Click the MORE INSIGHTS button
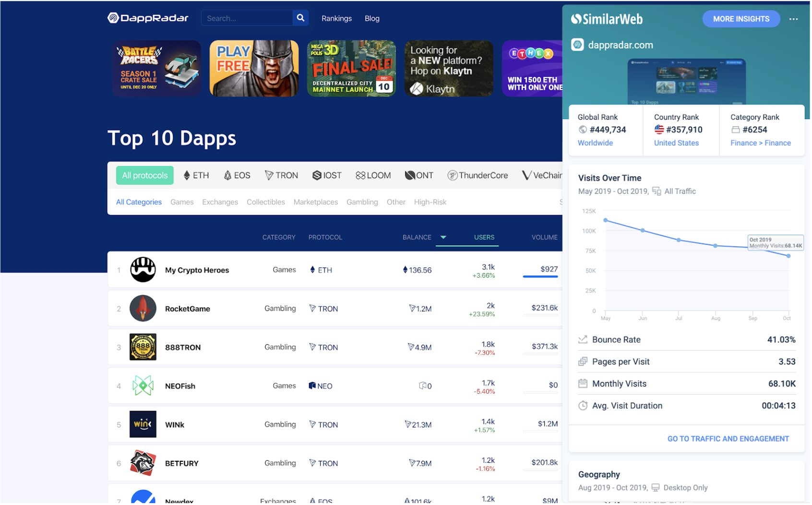Screen dimensions: 812x505 (741, 19)
